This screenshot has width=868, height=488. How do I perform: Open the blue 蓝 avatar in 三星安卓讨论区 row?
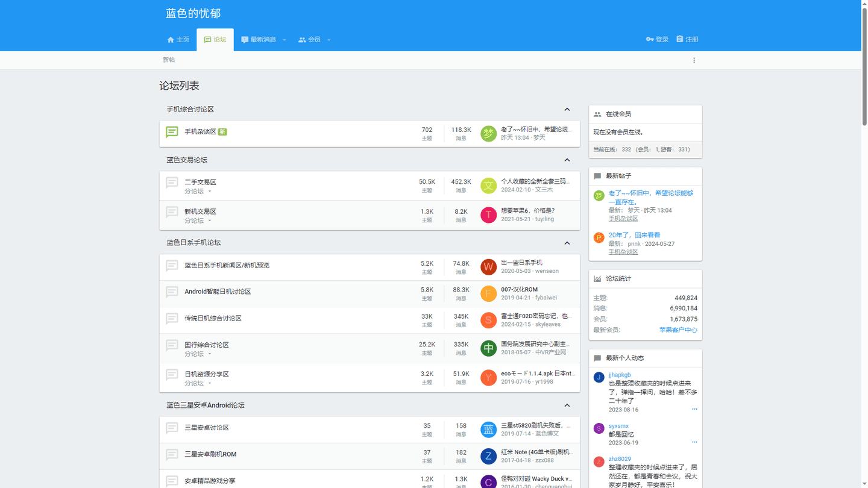click(x=488, y=430)
